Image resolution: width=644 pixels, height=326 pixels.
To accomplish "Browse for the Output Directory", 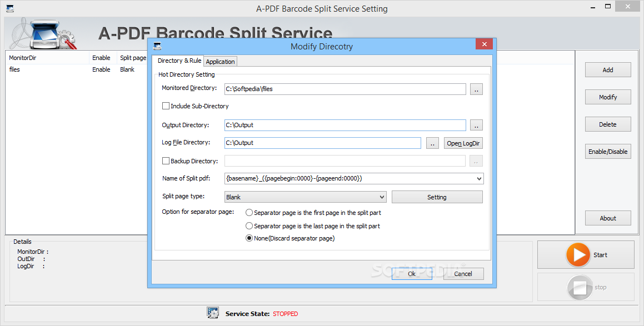I will pyautogui.click(x=476, y=125).
